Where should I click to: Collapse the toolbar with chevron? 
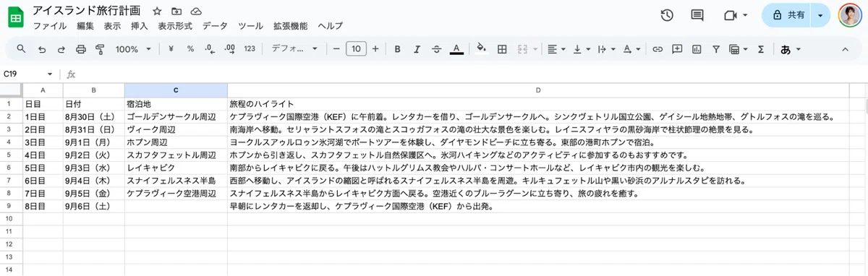point(844,49)
